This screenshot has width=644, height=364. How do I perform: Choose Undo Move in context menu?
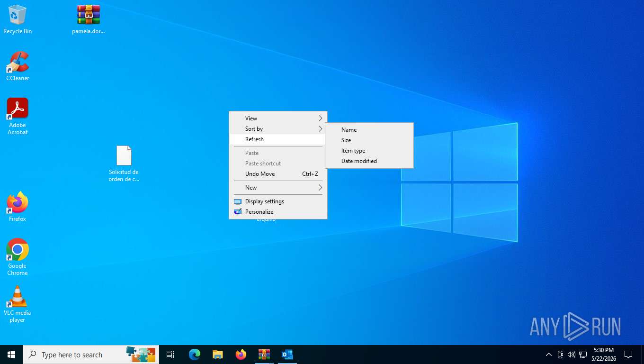(x=278, y=174)
